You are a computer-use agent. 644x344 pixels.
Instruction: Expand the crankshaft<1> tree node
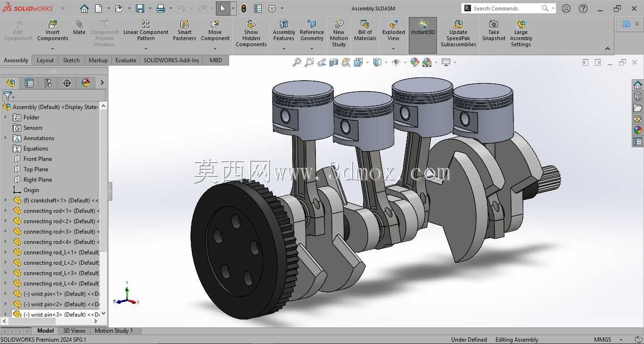point(6,200)
